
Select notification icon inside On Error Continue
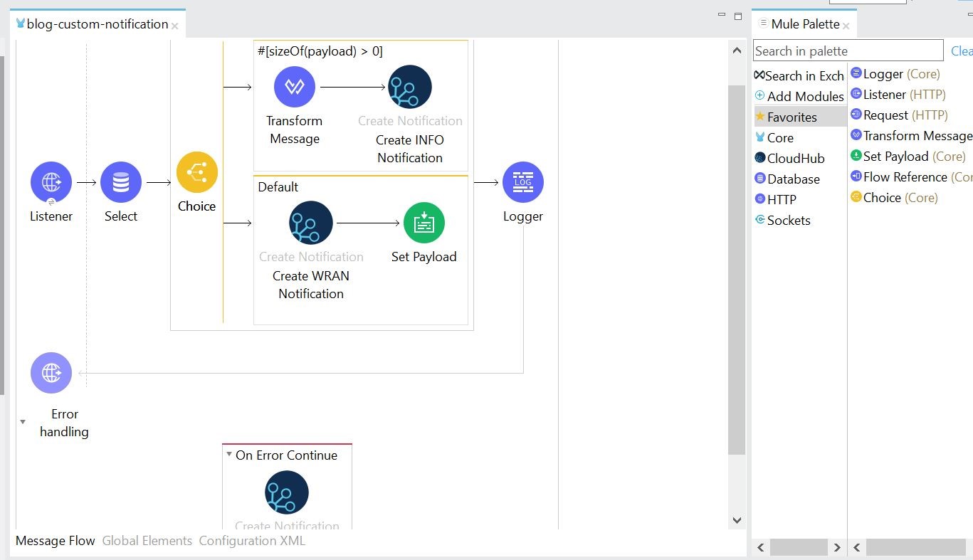287,492
